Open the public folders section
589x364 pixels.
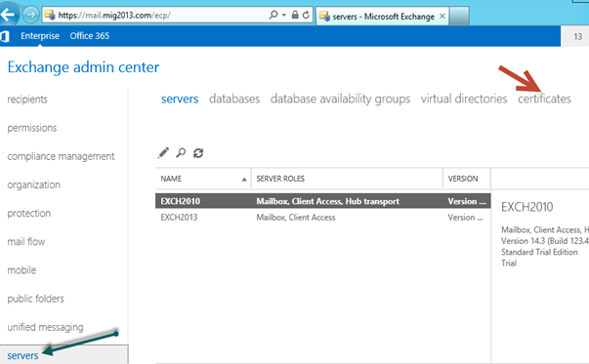(36, 299)
